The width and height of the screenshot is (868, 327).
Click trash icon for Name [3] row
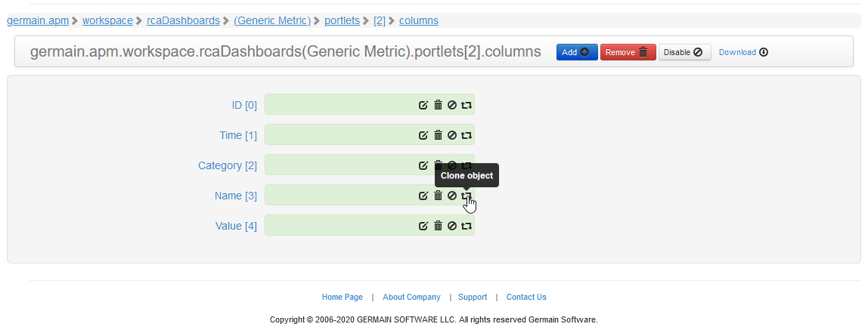[438, 196]
